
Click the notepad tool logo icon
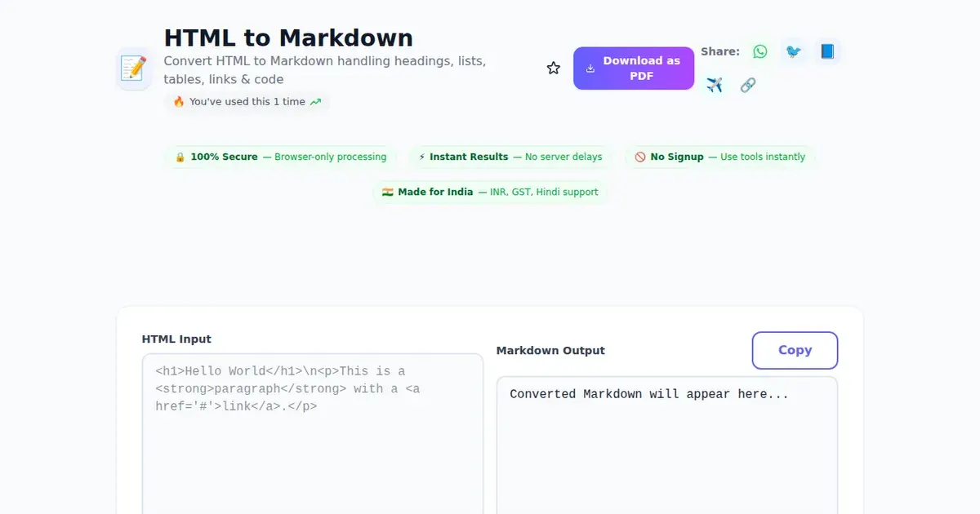point(133,69)
